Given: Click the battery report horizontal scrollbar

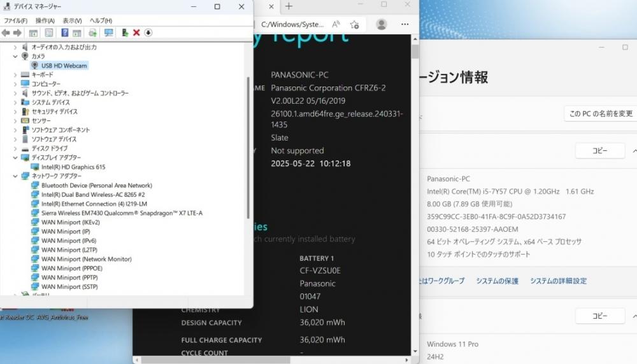Looking at the screenshot, I should tap(215, 360).
